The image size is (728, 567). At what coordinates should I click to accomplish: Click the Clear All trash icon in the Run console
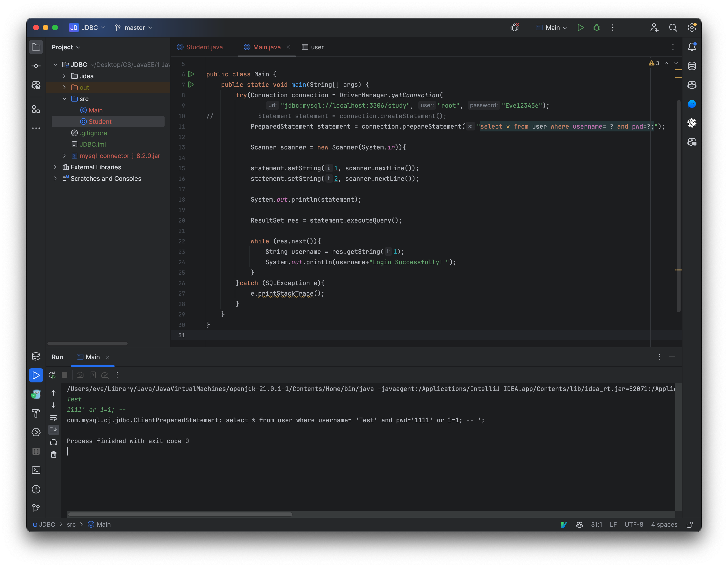coord(54,455)
